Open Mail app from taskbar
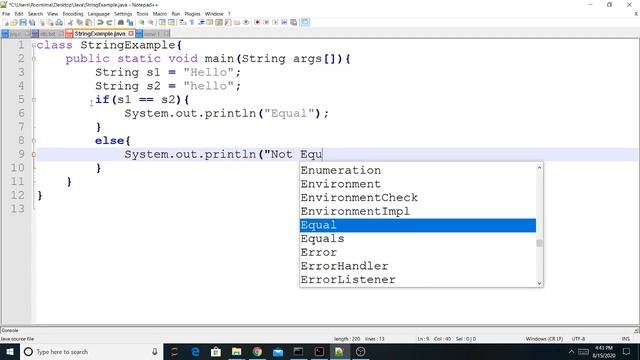 (278, 352)
